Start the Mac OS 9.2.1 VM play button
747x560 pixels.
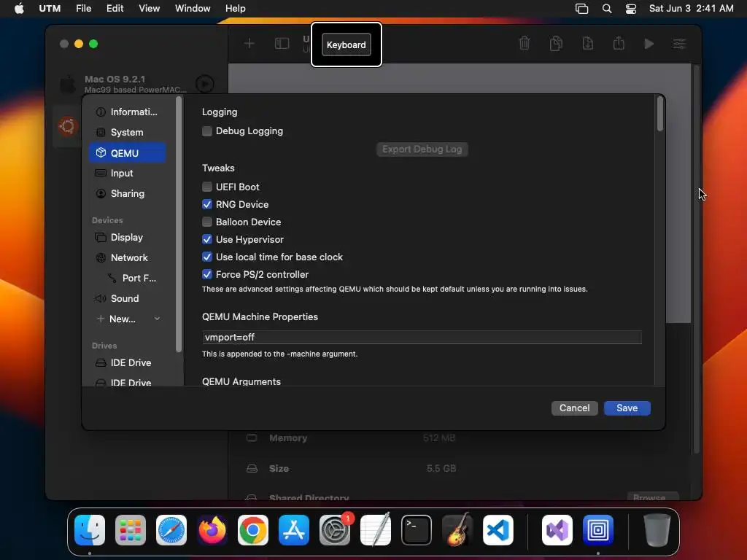point(205,84)
